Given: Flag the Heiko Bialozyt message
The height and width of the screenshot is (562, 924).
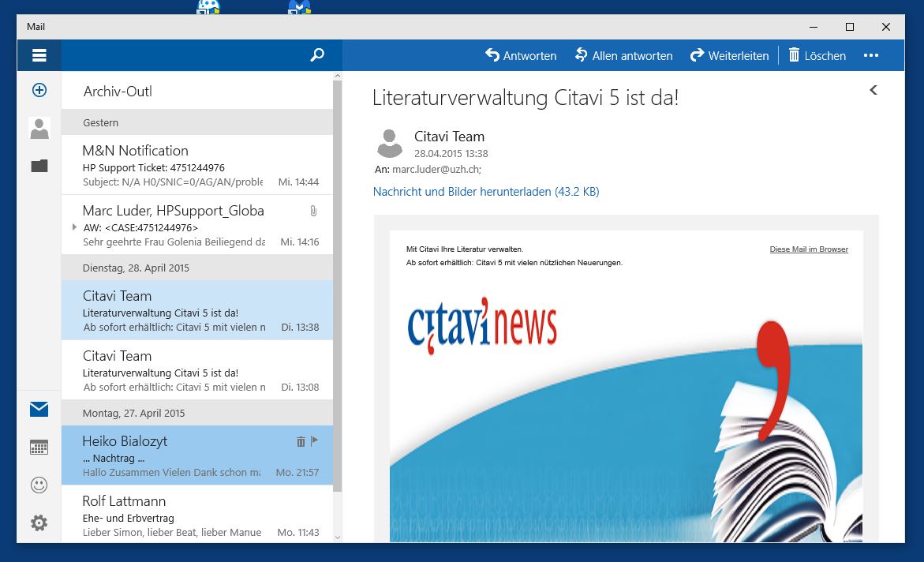Looking at the screenshot, I should click(314, 441).
